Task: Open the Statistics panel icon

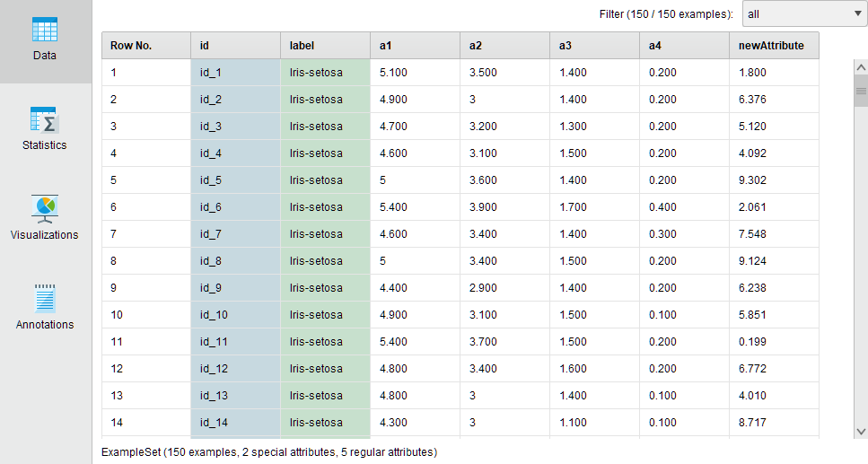Action: click(45, 120)
